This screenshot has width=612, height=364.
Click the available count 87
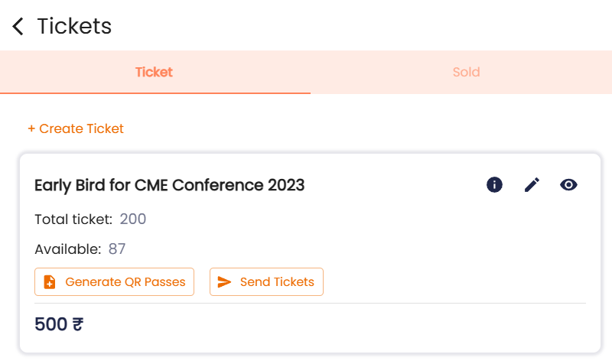(117, 249)
